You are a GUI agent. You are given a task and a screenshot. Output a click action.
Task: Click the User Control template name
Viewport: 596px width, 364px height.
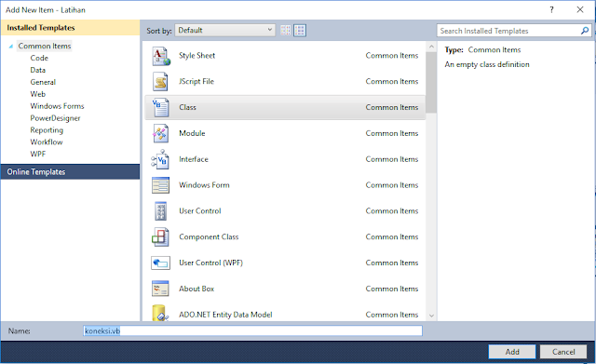(200, 211)
